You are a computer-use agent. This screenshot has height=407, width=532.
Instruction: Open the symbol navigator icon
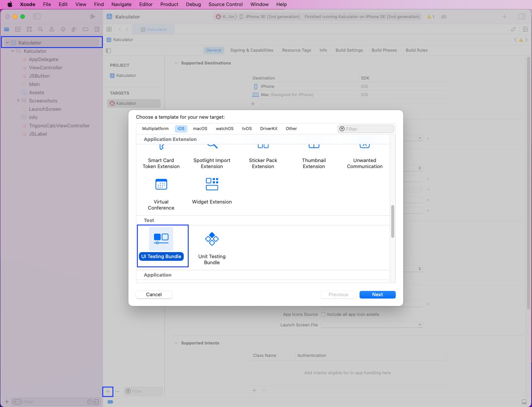(x=29, y=29)
